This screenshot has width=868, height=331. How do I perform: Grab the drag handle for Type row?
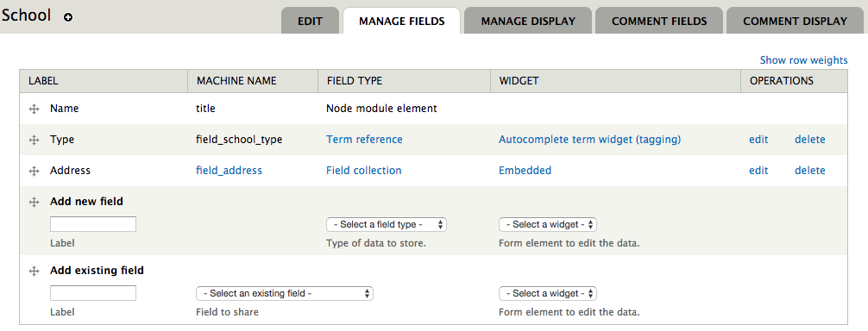(34, 141)
